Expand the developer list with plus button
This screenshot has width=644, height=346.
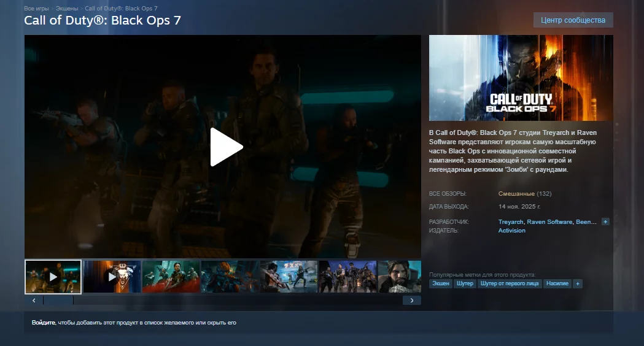[x=605, y=221]
